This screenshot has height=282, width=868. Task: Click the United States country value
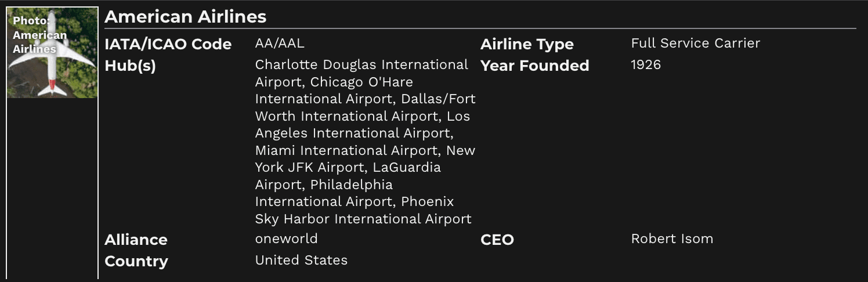[301, 260]
